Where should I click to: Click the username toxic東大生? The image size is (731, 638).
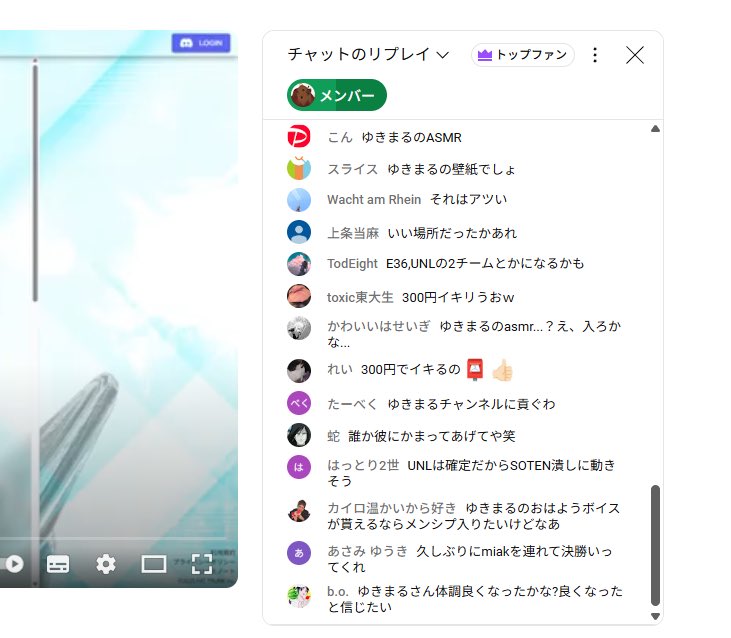tap(360, 297)
